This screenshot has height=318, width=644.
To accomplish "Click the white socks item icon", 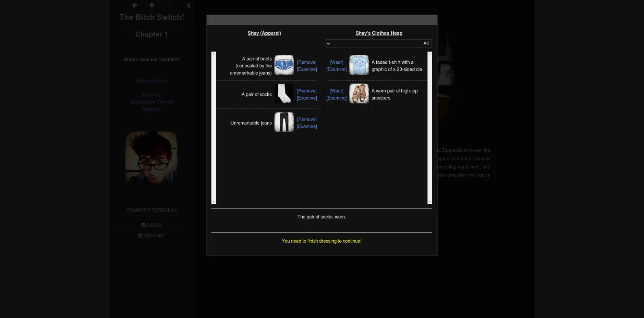I will pos(284,94).
